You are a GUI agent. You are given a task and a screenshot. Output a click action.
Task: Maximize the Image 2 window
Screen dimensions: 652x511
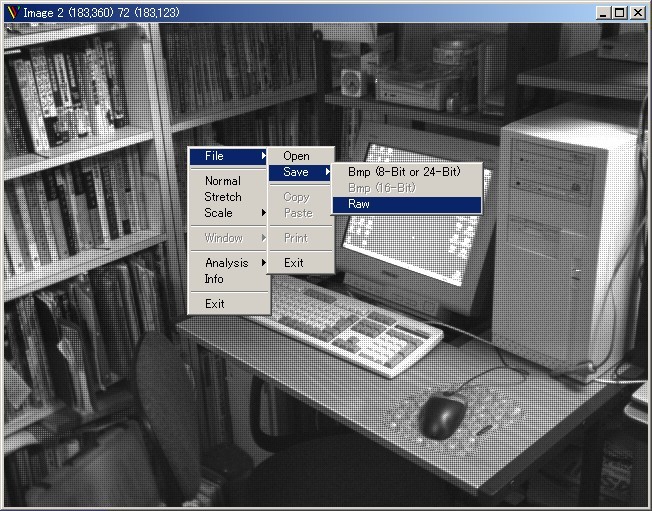pos(619,13)
